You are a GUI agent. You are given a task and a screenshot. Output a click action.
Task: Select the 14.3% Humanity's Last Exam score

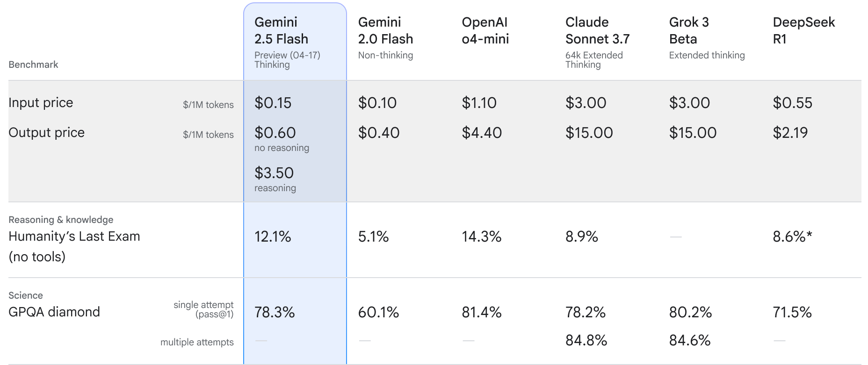(x=481, y=237)
